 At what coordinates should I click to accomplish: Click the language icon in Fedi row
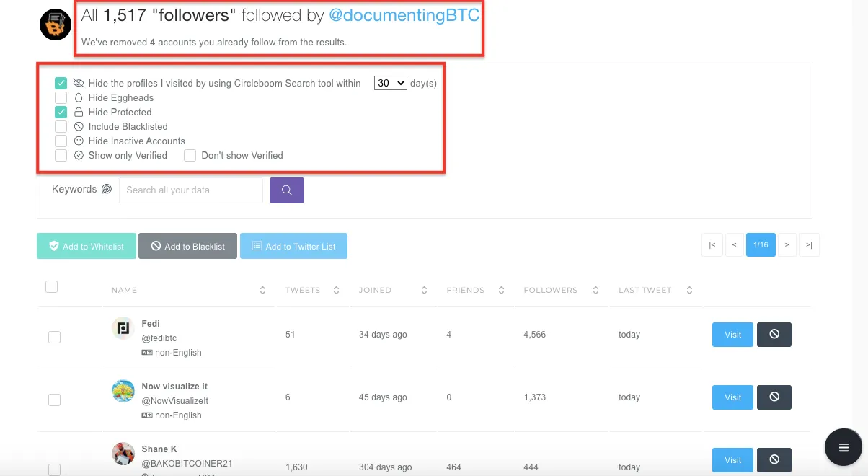click(147, 353)
